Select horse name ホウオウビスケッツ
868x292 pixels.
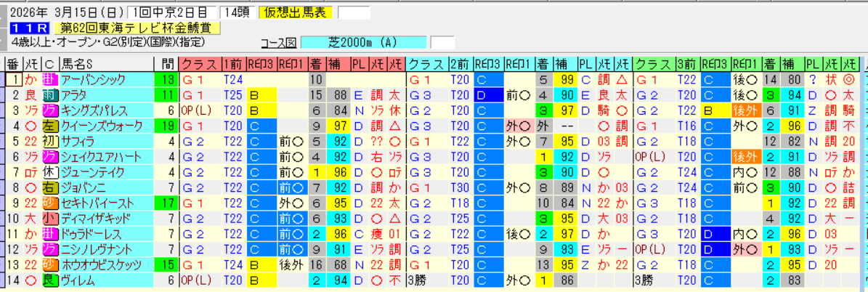click(x=100, y=265)
